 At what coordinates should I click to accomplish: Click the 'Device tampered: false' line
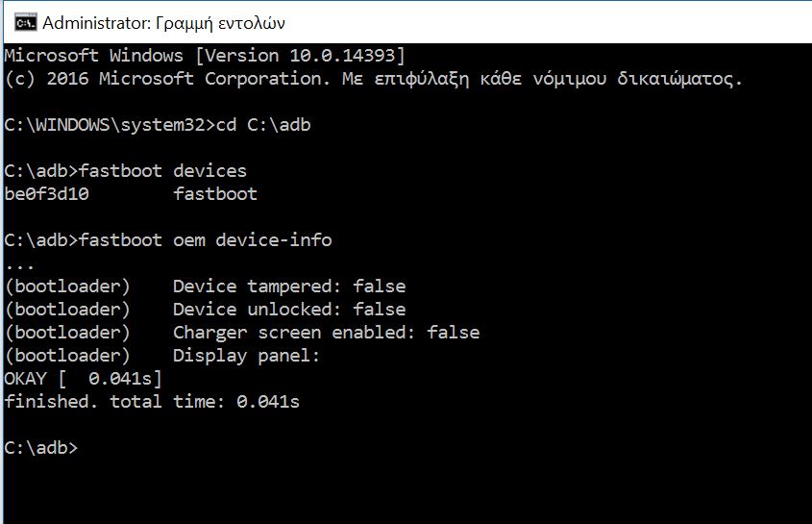[288, 287]
